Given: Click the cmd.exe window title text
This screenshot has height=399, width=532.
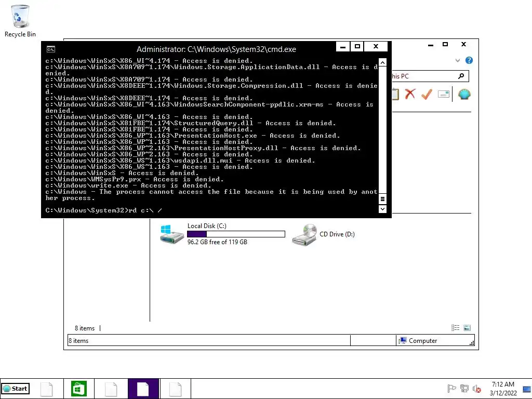Looking at the screenshot, I should 216,49.
